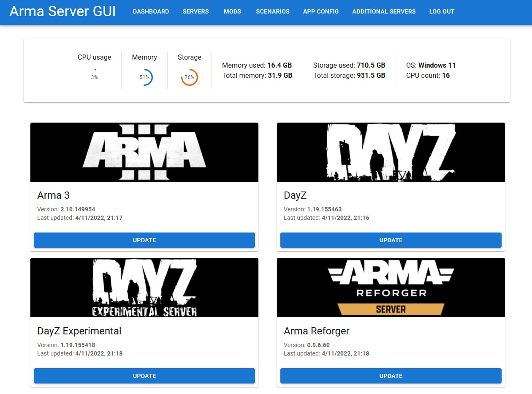Click version 1.19.155463 text
532x394 pixels.
pyautogui.click(x=324, y=209)
